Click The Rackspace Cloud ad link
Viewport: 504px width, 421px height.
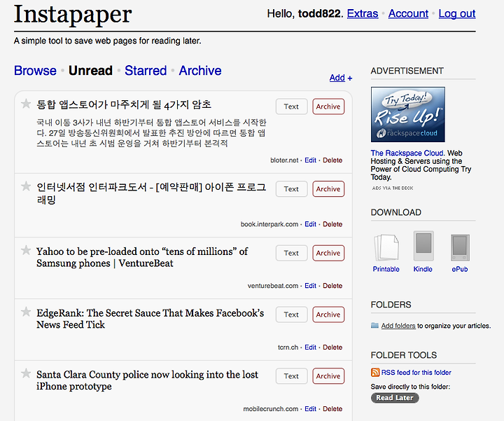coord(407,153)
